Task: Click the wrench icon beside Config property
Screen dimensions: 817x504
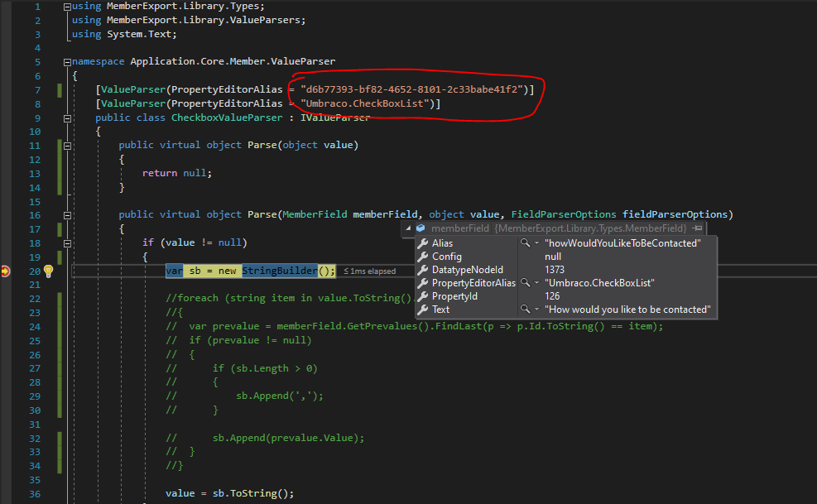Action: (x=423, y=257)
